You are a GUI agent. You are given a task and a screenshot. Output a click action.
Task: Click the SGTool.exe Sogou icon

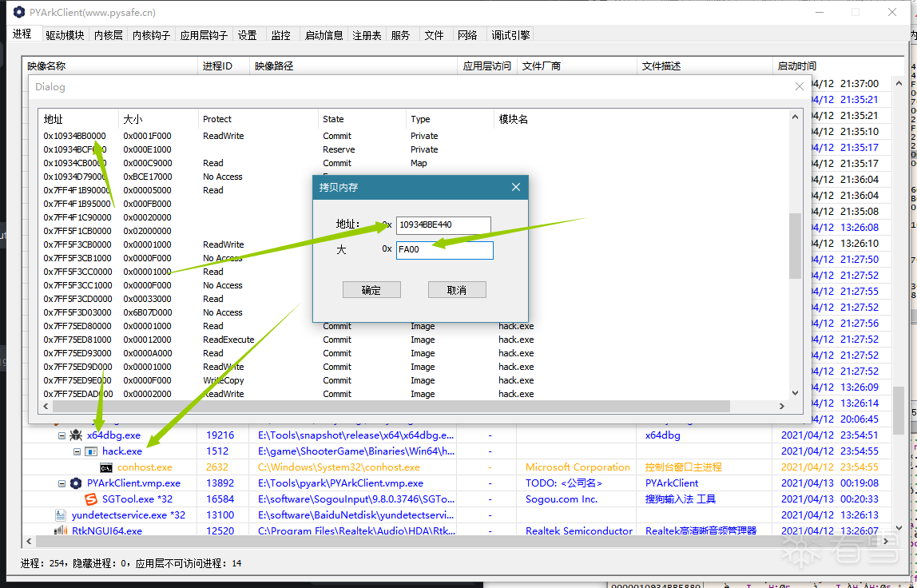90,499
